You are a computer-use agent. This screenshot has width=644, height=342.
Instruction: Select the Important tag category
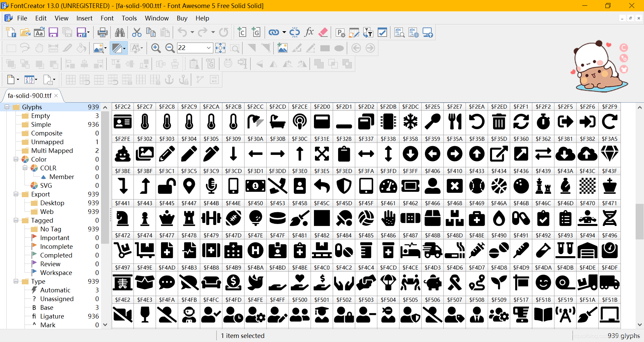point(55,238)
